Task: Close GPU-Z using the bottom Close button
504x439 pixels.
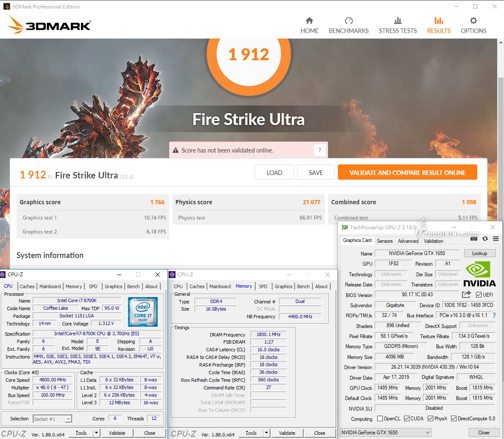Action: [483, 433]
